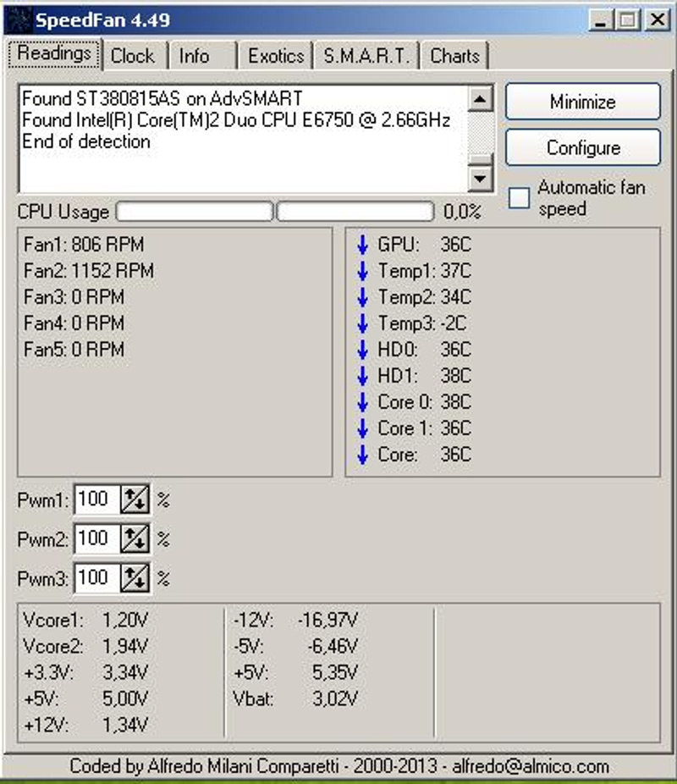
Task: Close the SpeedFan window
Action: [x=658, y=20]
